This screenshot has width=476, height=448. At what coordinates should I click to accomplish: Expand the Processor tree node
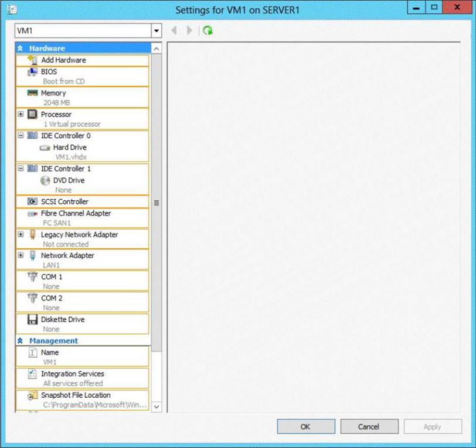(21, 114)
